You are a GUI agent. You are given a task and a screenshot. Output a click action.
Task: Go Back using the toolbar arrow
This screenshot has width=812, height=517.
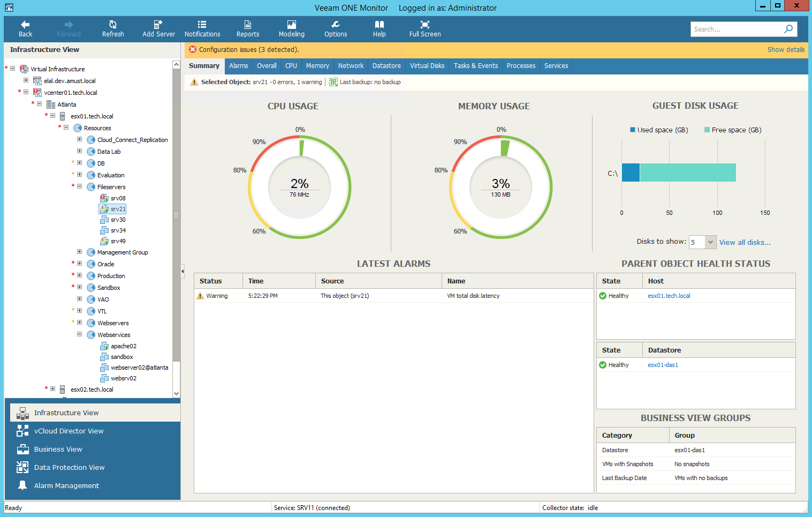point(25,29)
